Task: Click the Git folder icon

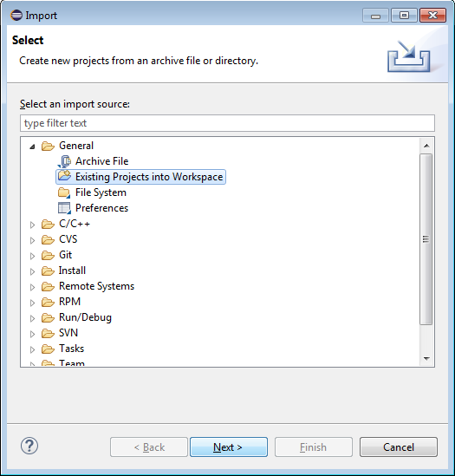Action: [48, 255]
